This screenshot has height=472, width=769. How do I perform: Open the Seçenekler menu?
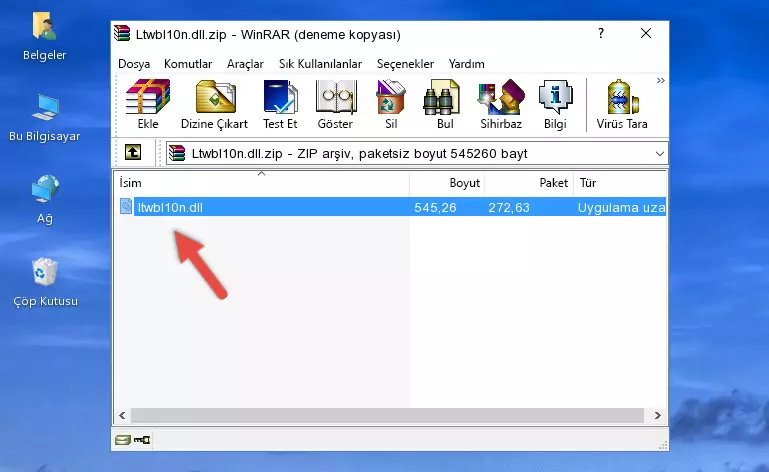point(405,64)
